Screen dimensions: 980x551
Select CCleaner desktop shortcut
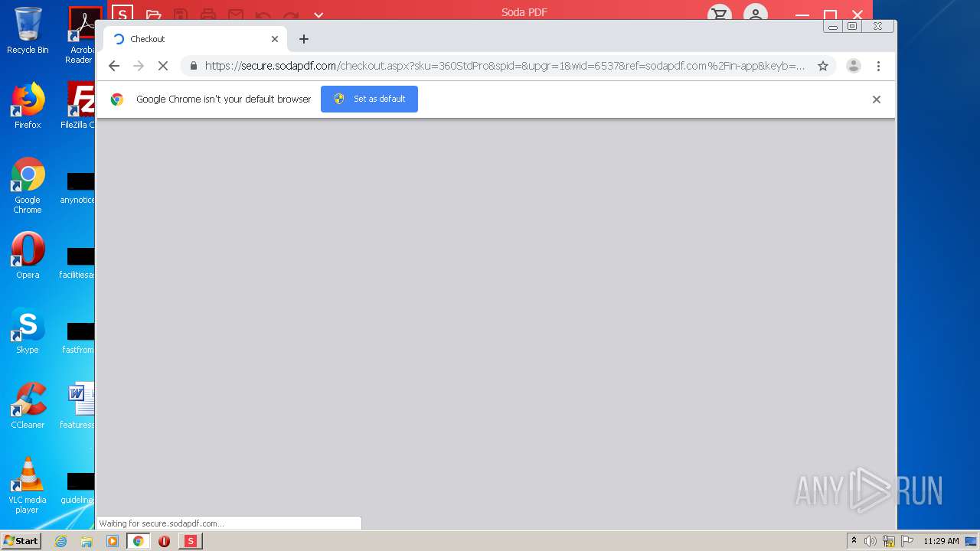click(x=28, y=406)
